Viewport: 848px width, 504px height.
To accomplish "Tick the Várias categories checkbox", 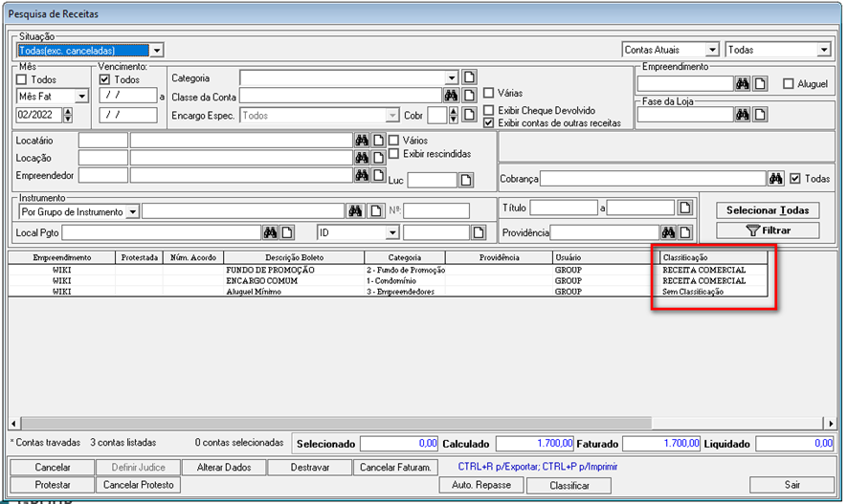I will tap(489, 93).
